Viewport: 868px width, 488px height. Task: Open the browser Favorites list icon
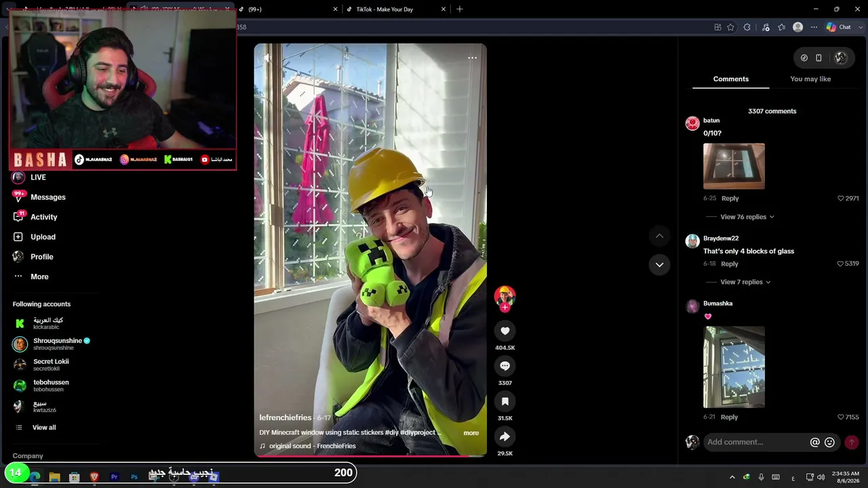tap(782, 27)
